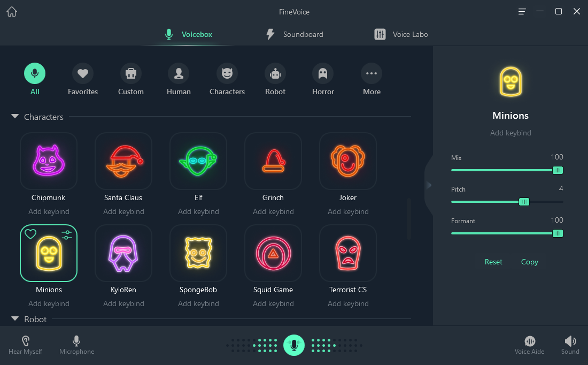Screen dimensions: 588x365
Task: Collapse the right settings panel arrow
Action: tap(428, 185)
